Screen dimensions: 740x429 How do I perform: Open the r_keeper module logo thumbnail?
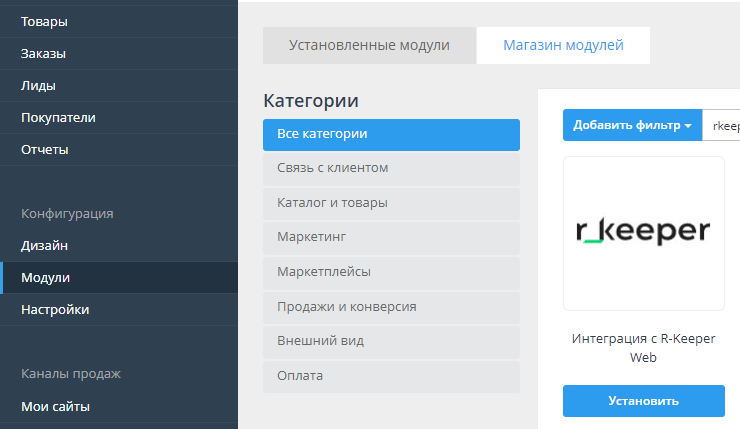[x=644, y=234]
